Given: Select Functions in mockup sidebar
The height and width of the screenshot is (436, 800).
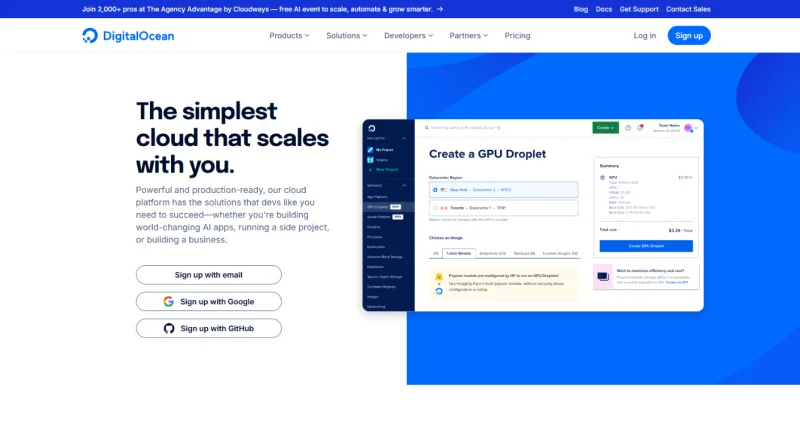Looking at the screenshot, I should pos(374,237).
